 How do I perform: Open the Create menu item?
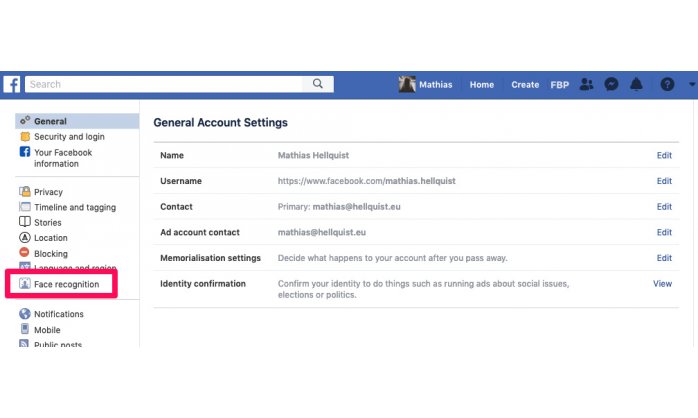(525, 85)
